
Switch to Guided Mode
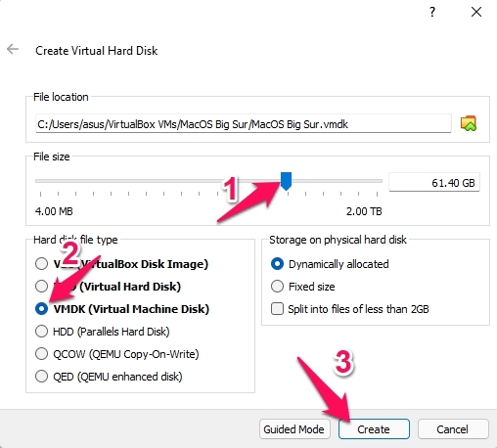[294, 429]
